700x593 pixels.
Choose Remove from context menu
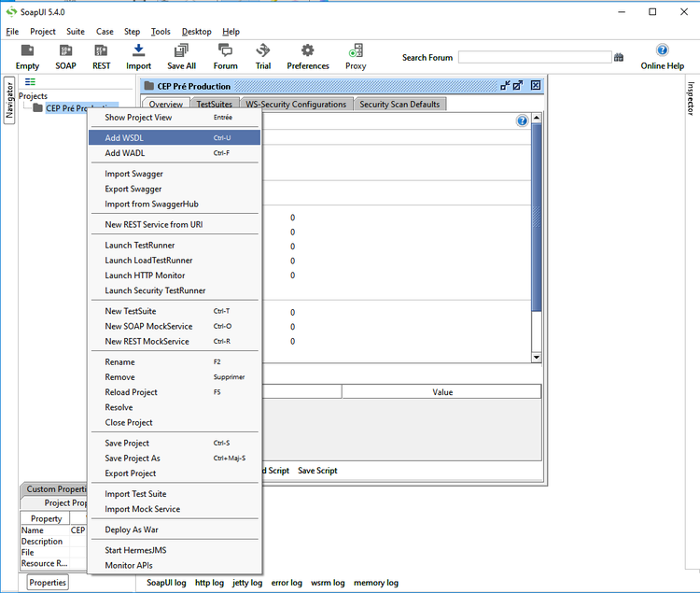tap(175, 377)
